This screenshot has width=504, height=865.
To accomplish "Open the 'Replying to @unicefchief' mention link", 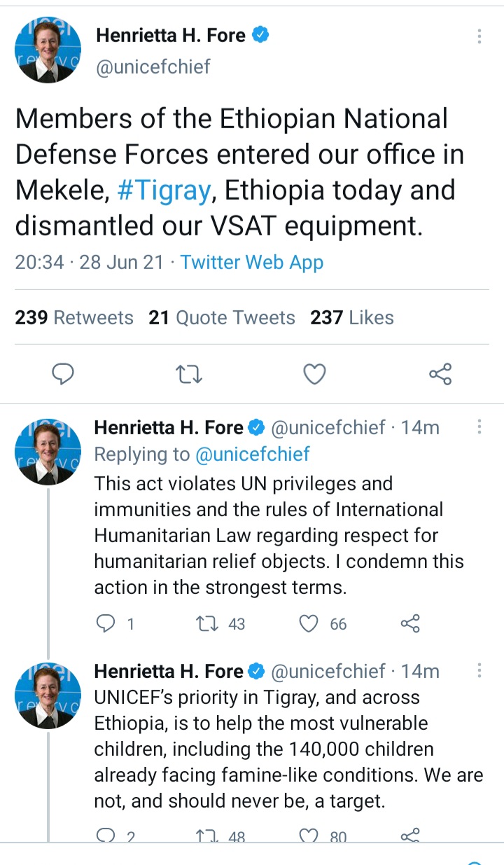I will [x=252, y=454].
